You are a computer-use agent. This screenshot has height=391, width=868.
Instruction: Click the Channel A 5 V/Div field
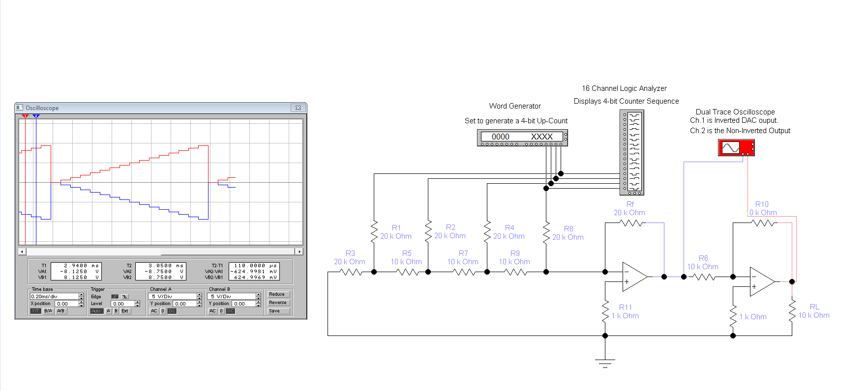(x=173, y=296)
